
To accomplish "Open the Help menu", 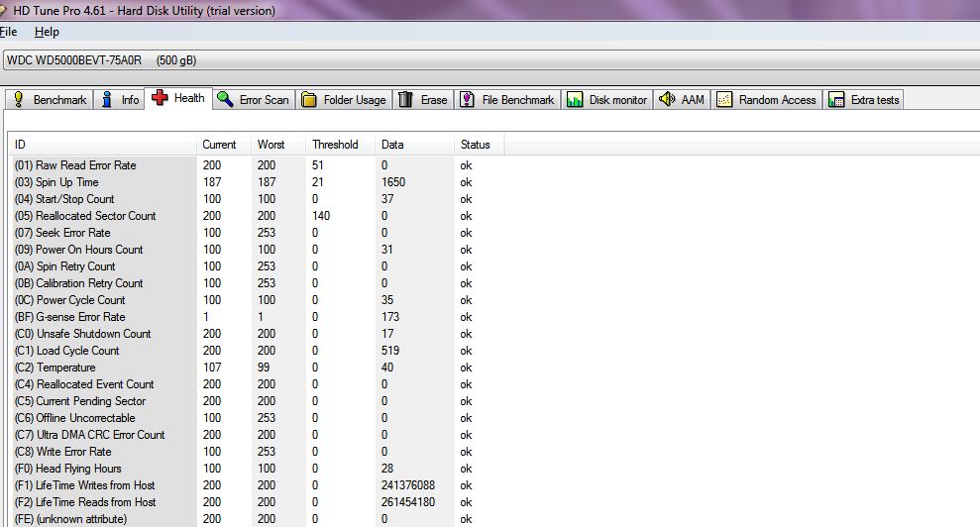I will tap(47, 32).
